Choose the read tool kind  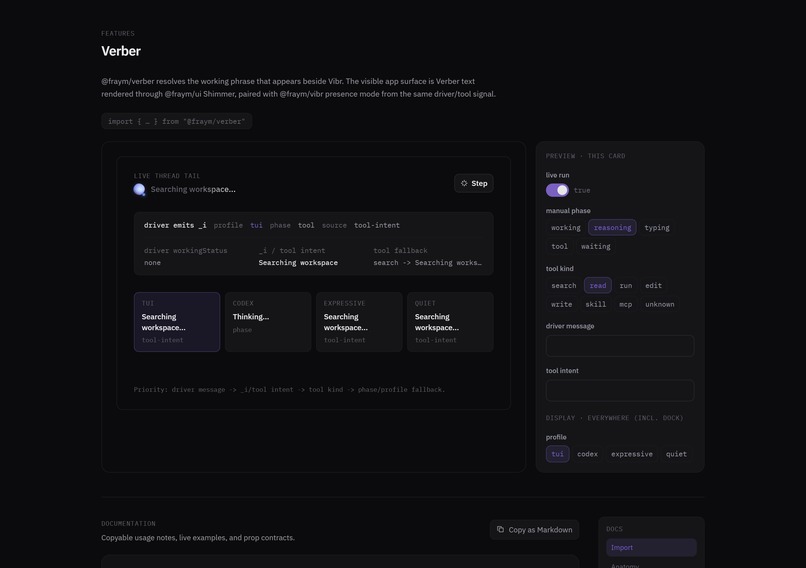[x=597, y=286]
